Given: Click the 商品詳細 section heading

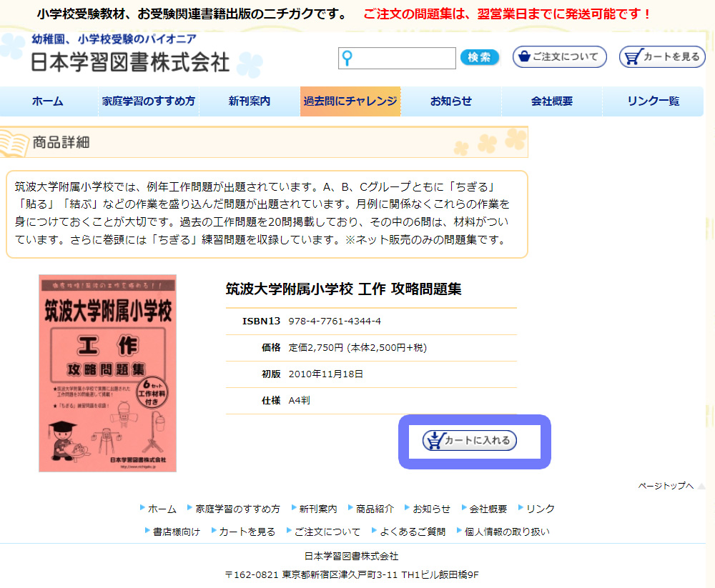Looking at the screenshot, I should 61,143.
